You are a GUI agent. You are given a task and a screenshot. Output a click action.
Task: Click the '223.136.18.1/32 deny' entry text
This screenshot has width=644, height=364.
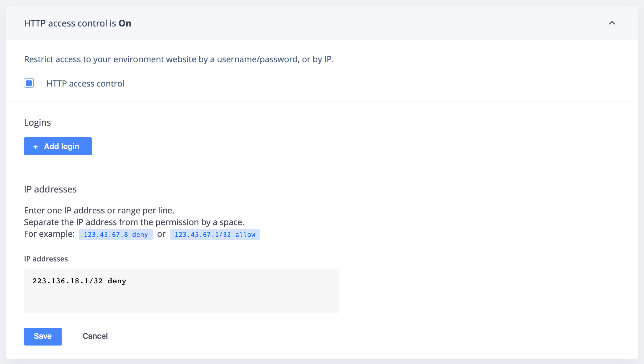(x=79, y=281)
